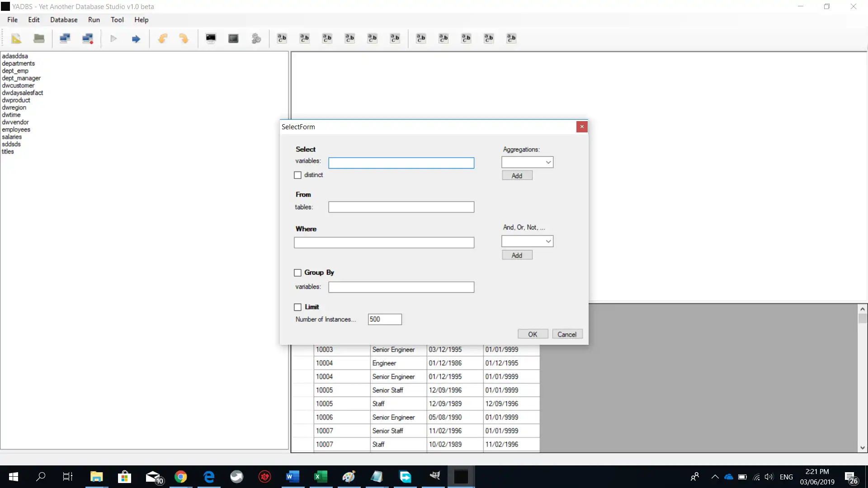
Task: Click the volume speaker tray icon
Action: pyautogui.click(x=769, y=477)
